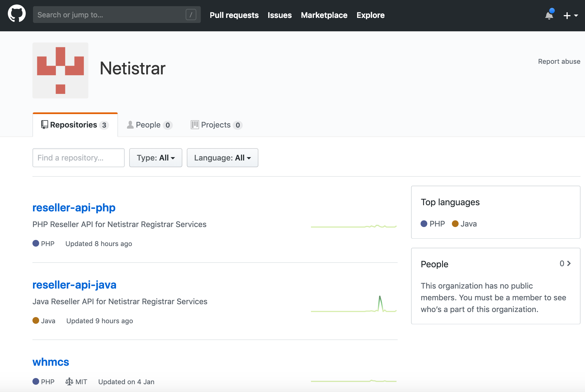Click PHP language dot under whmcs
Image resolution: width=585 pixels, height=392 pixels.
pos(36,381)
